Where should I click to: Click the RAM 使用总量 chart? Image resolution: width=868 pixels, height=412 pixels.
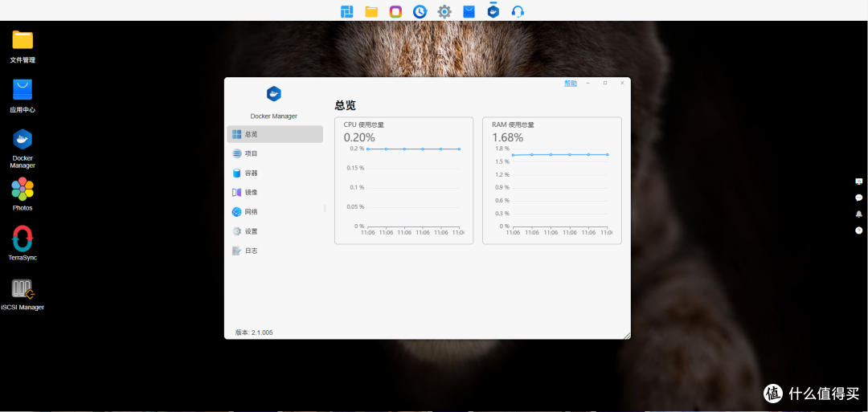[x=552, y=180]
